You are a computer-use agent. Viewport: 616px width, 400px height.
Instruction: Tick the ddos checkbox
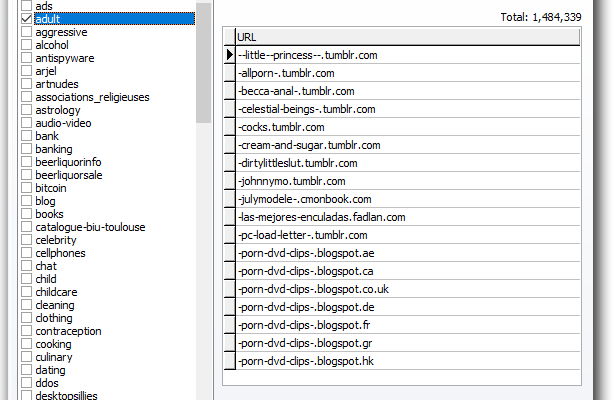tap(26, 382)
